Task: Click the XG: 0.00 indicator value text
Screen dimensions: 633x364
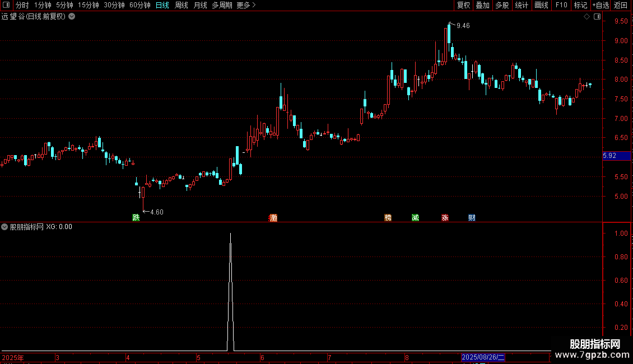Action: (x=59, y=227)
